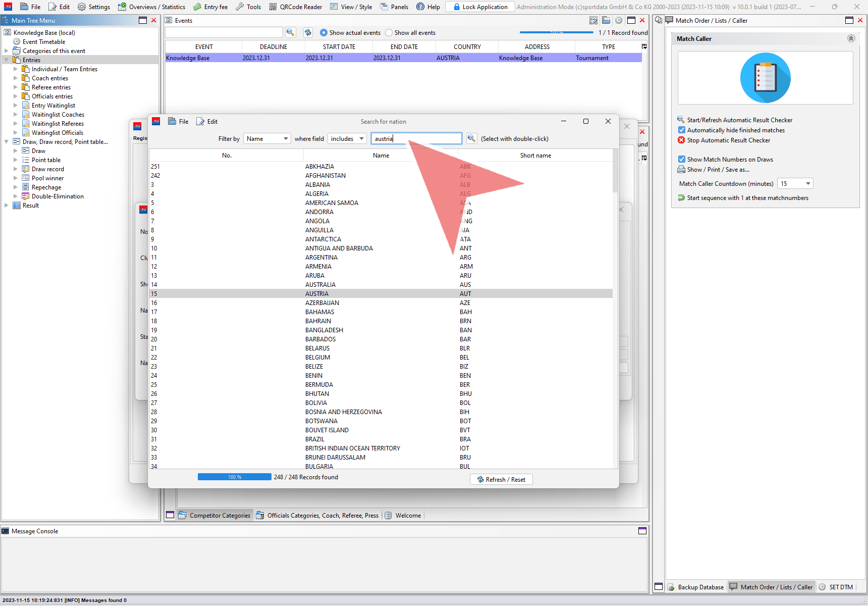Select Entry Waitinglist in tree
868x606 pixels.
click(x=53, y=105)
